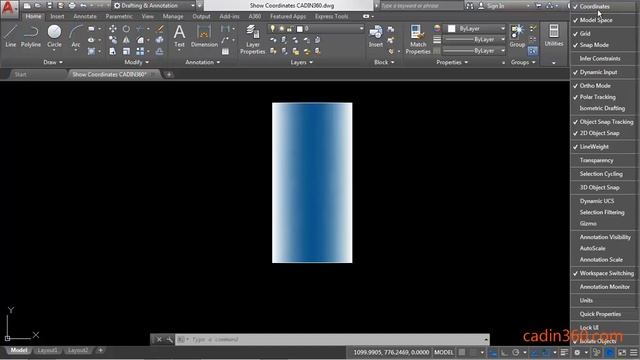
Task: Activate the Mirror tool in Modify panel
Action: (126, 40)
